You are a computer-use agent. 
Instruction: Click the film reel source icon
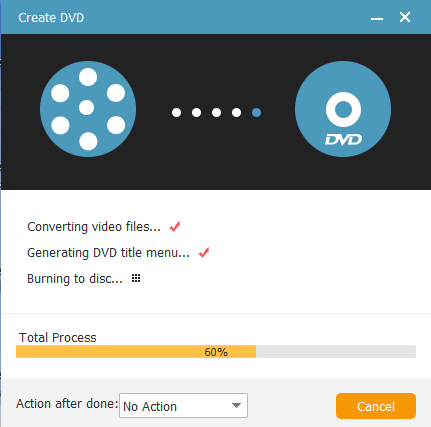pos(88,109)
